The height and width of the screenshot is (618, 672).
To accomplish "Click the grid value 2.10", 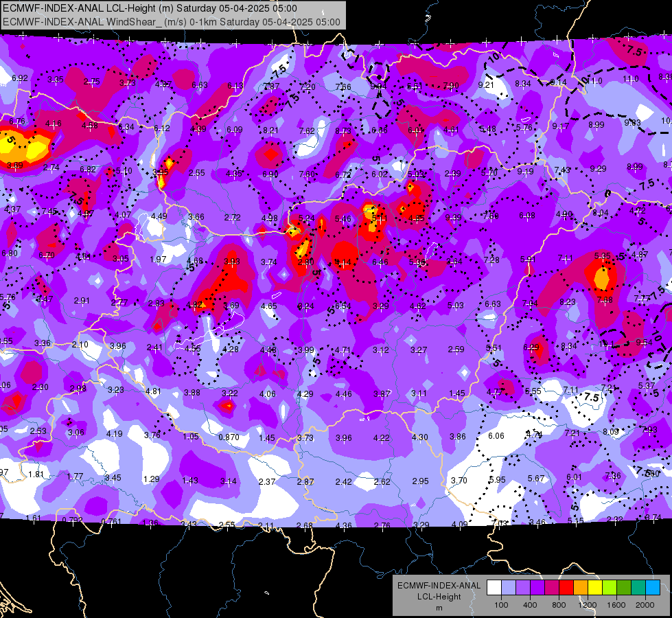I will click(80, 345).
